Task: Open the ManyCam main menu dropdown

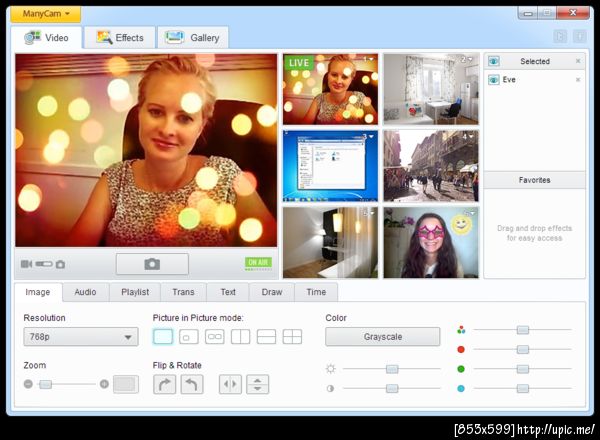Action: 46,14
